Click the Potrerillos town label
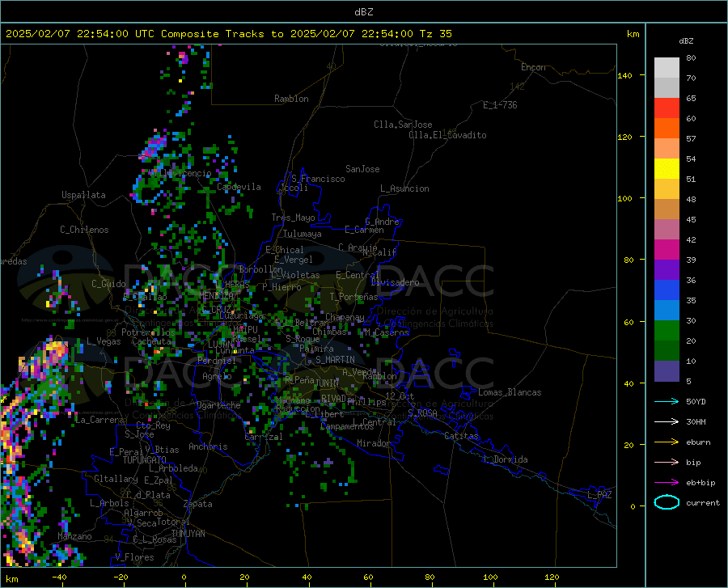The height and width of the screenshot is (588, 728). (x=148, y=332)
